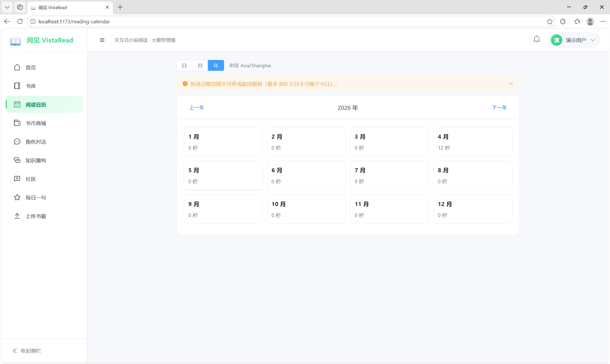Collapse the sidebar via 收起侧栏
This screenshot has height=364, width=610.
click(x=27, y=351)
